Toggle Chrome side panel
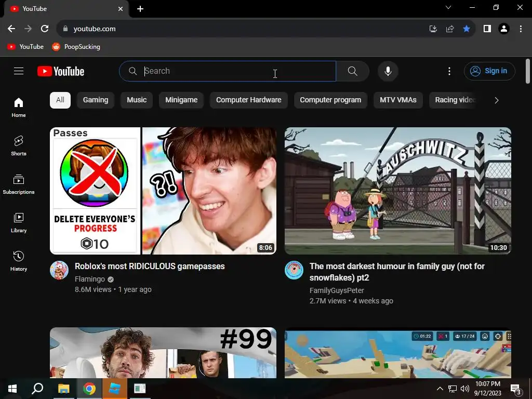The image size is (532, 399). tap(487, 29)
